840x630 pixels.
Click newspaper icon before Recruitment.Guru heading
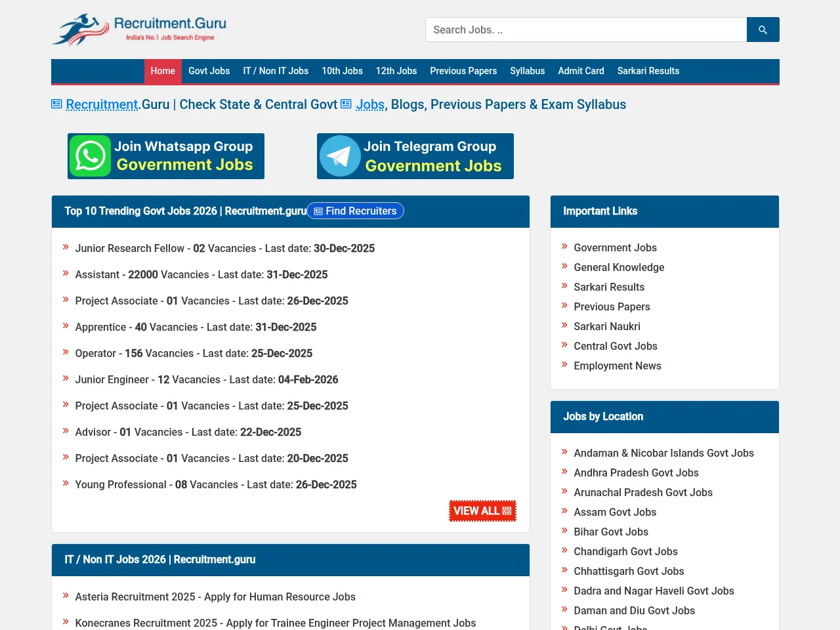click(x=56, y=104)
